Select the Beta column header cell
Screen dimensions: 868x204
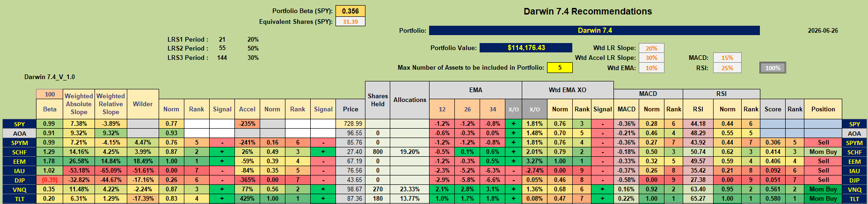point(50,109)
